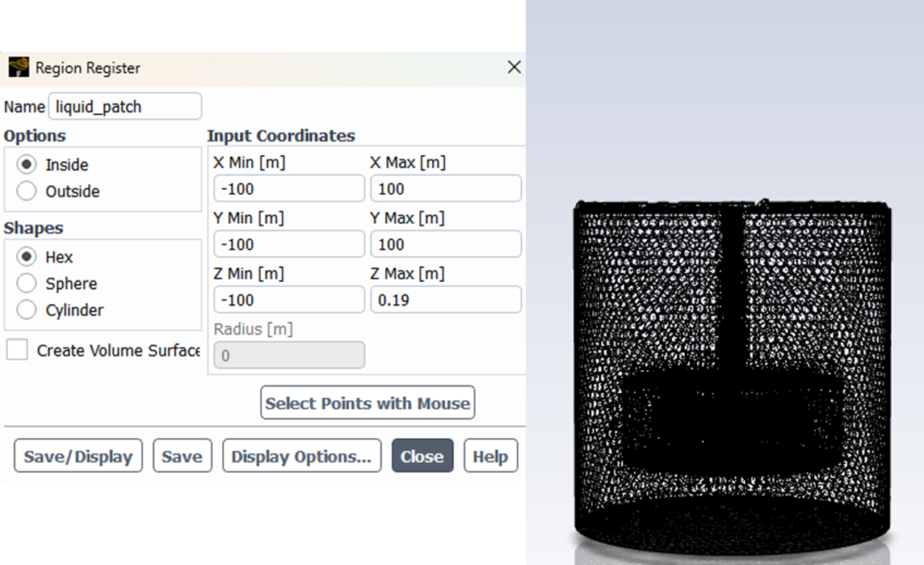Enable Create Volume Surface
This screenshot has height=565, width=924.
(17, 350)
